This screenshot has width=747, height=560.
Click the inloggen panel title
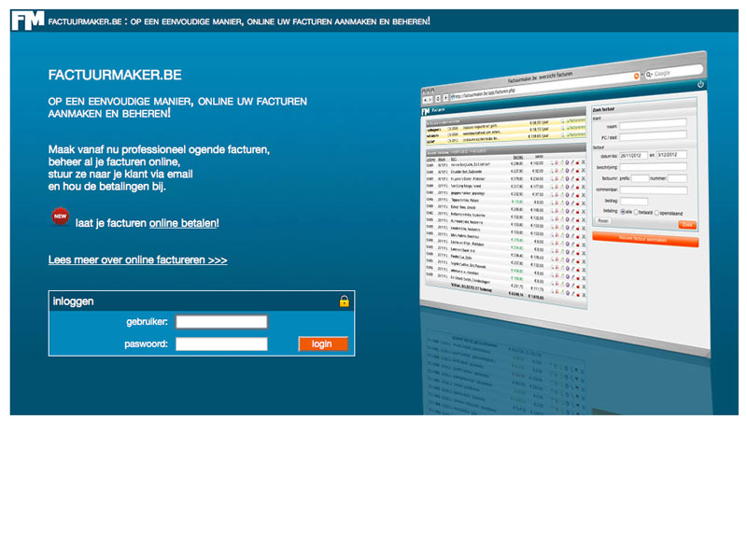[x=74, y=301]
